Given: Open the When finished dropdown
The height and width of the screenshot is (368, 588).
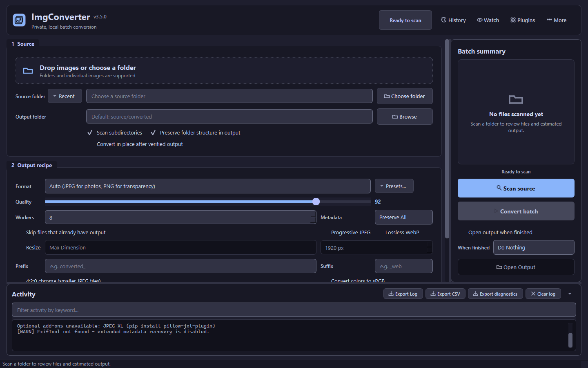Looking at the screenshot, I should (534, 247).
